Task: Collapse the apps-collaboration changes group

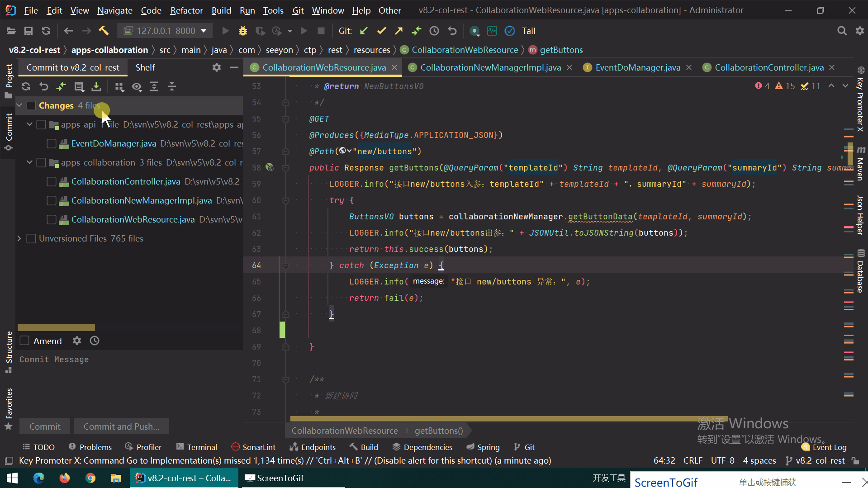Action: (29, 162)
